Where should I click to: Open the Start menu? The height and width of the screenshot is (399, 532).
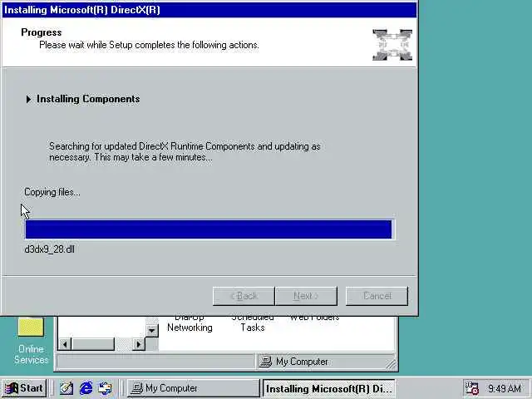pyautogui.click(x=24, y=388)
